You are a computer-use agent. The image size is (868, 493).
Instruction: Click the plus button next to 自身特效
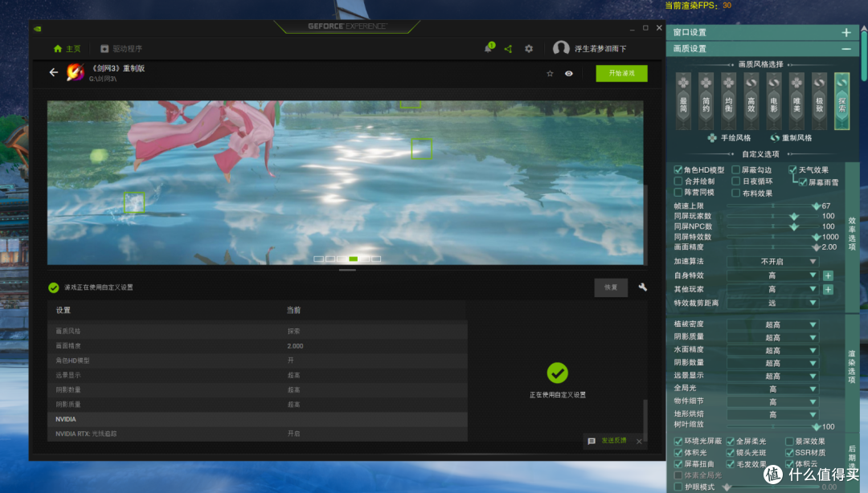pyautogui.click(x=828, y=275)
